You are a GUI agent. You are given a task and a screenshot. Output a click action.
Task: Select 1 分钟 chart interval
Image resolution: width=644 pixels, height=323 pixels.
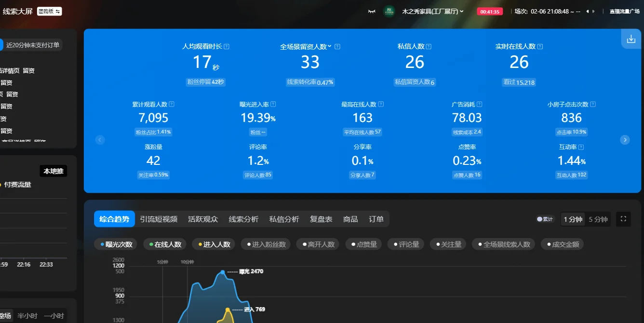[573, 219]
